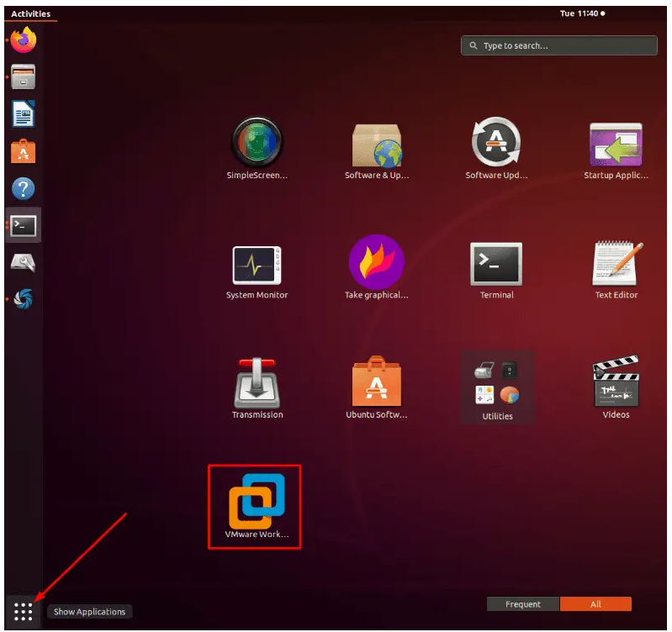
Task: Open Ubuntu Software from app grid
Action: (377, 387)
